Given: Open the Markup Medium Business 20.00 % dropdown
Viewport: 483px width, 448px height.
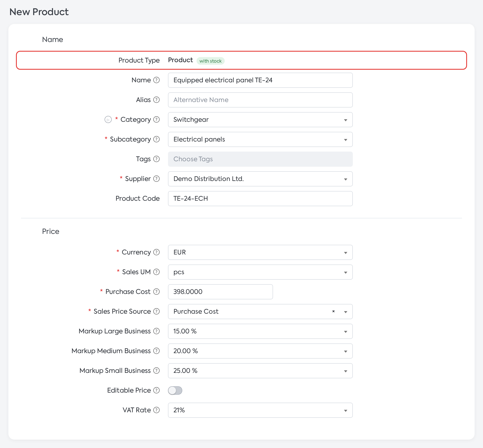Looking at the screenshot, I should [260, 351].
